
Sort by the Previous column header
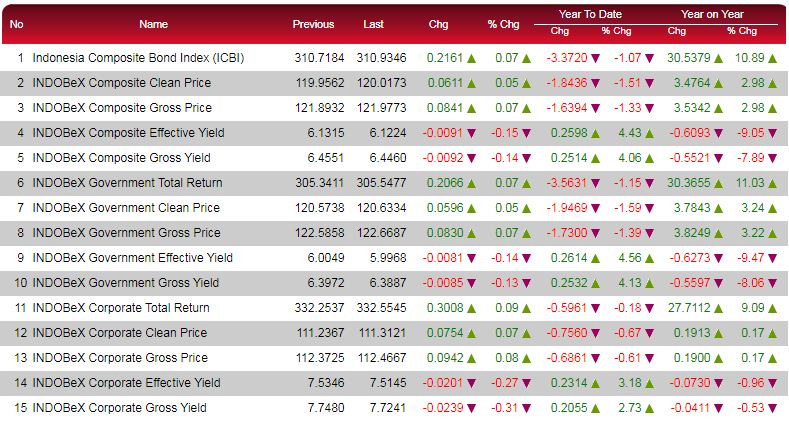(313, 24)
